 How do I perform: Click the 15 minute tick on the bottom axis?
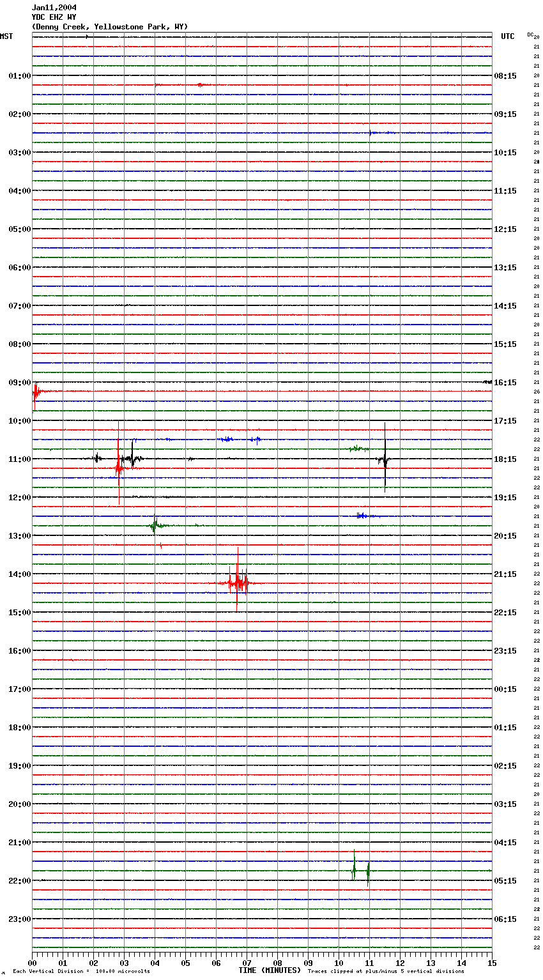pyautogui.click(x=491, y=963)
